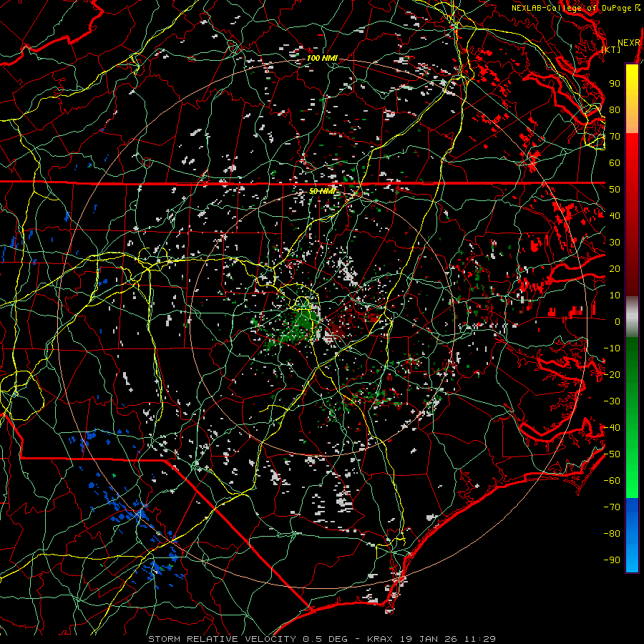
Task: Click the '-10' value on the velocity scale
Action: [x=612, y=348]
